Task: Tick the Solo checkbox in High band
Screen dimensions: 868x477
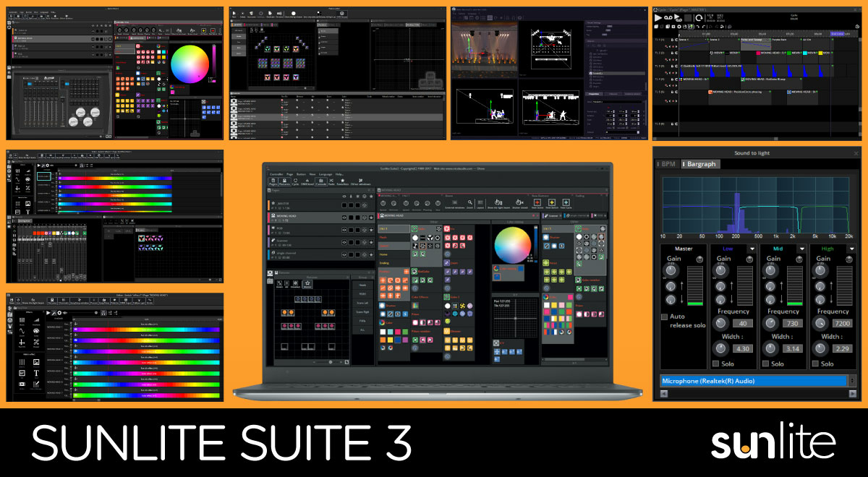Action: click(814, 364)
